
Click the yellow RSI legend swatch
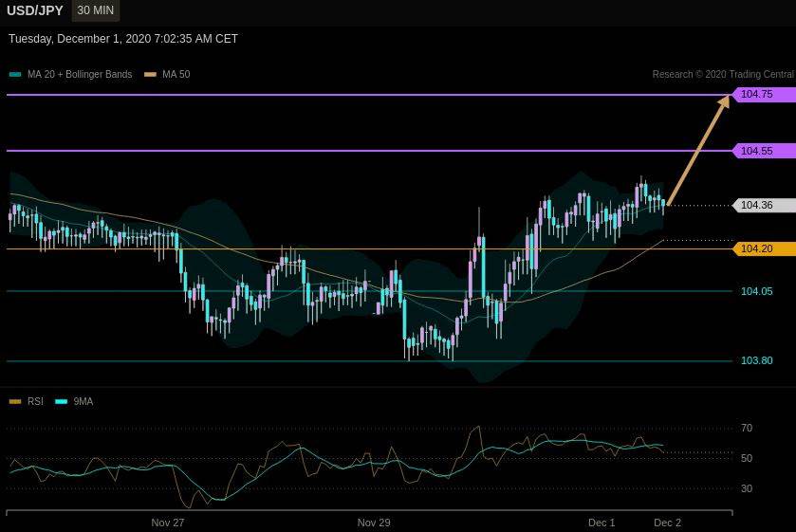(x=15, y=401)
